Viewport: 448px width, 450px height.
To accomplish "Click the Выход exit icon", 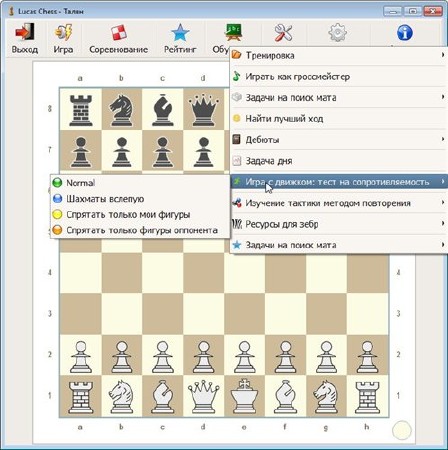I will click(25, 32).
